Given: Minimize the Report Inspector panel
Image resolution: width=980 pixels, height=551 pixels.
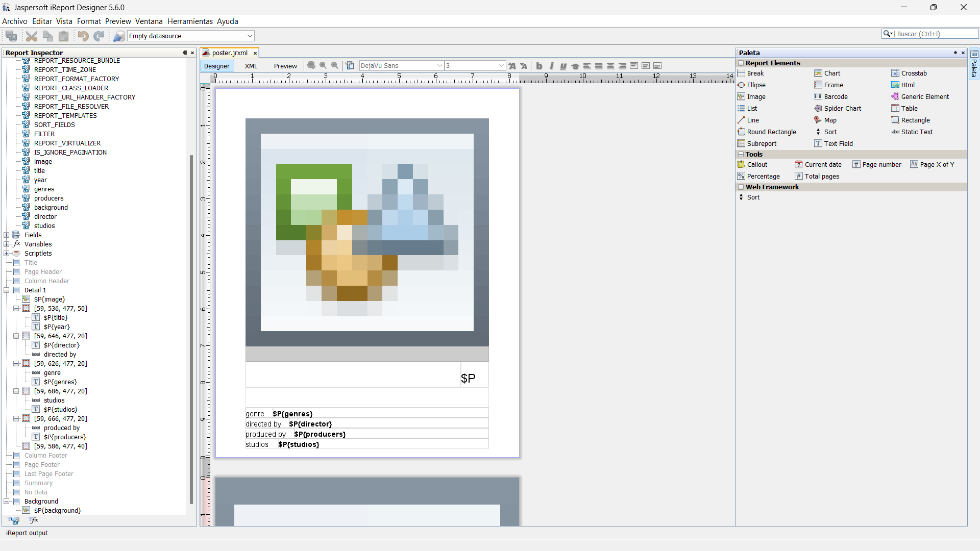Looking at the screenshot, I should 184,53.
